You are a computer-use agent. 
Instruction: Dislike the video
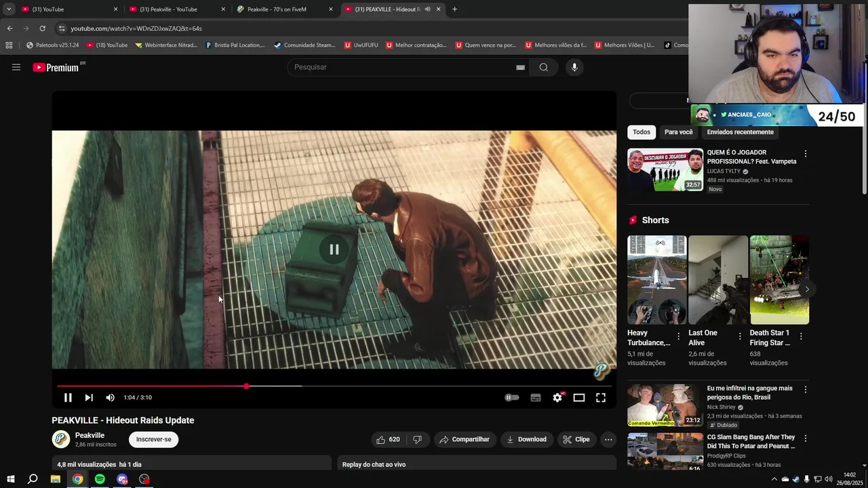(417, 439)
